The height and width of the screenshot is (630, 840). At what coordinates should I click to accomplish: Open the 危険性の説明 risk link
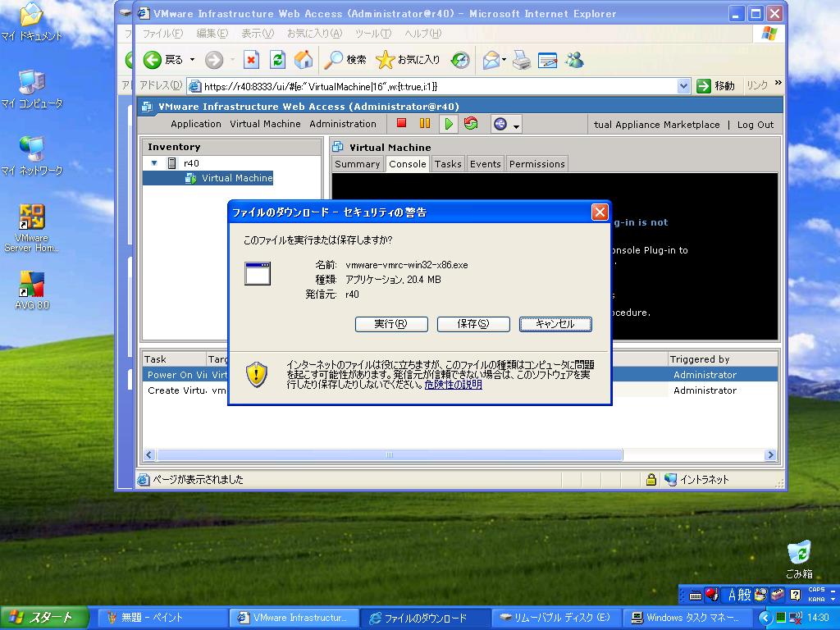tap(453, 385)
